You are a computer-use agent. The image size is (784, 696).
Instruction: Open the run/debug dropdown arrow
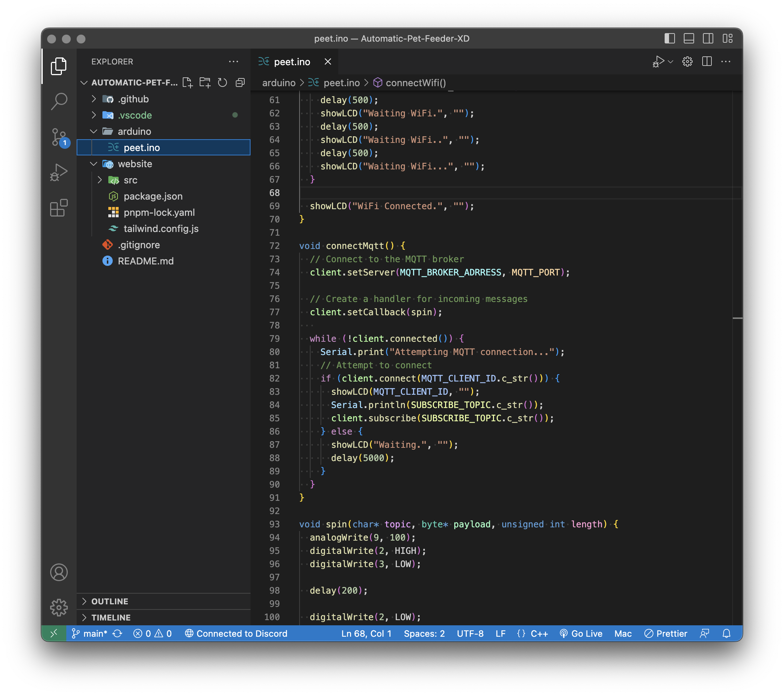[671, 62]
